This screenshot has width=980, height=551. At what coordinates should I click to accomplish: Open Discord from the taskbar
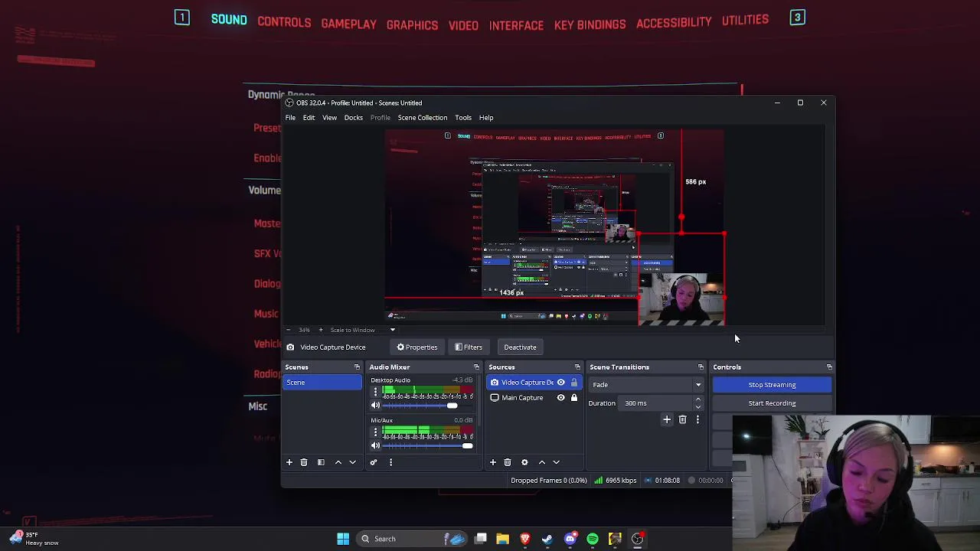(x=570, y=539)
